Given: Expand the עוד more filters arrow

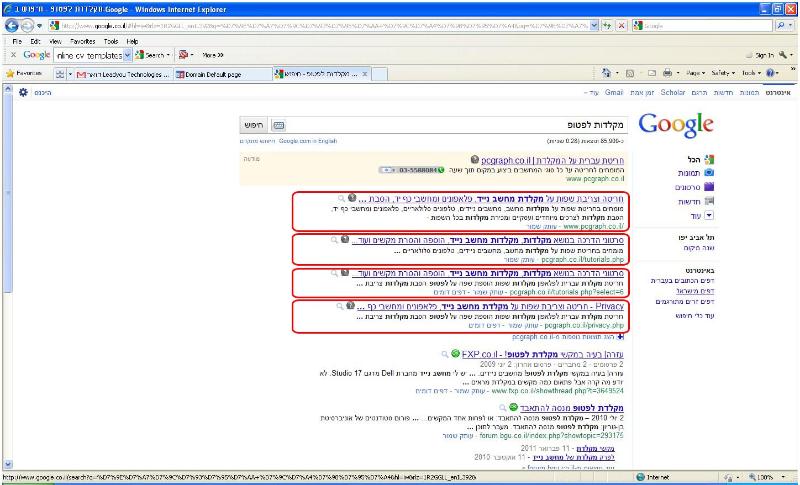Looking at the screenshot, I should click(x=709, y=215).
